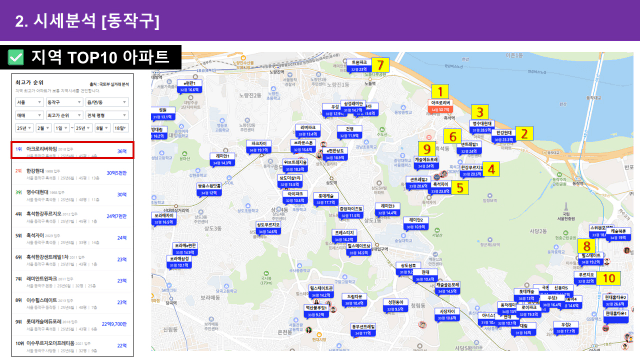Open the 서울 city dropdown
The width and height of the screenshot is (640, 360).
click(29, 102)
